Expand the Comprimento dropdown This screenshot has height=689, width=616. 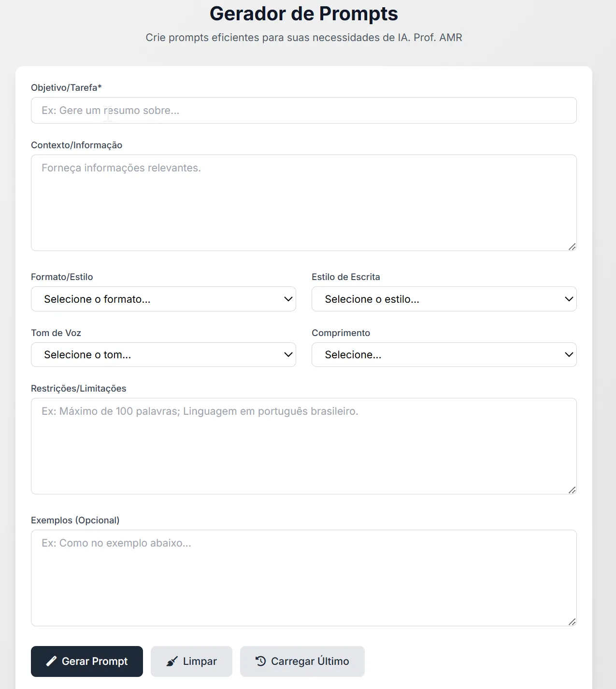click(444, 355)
